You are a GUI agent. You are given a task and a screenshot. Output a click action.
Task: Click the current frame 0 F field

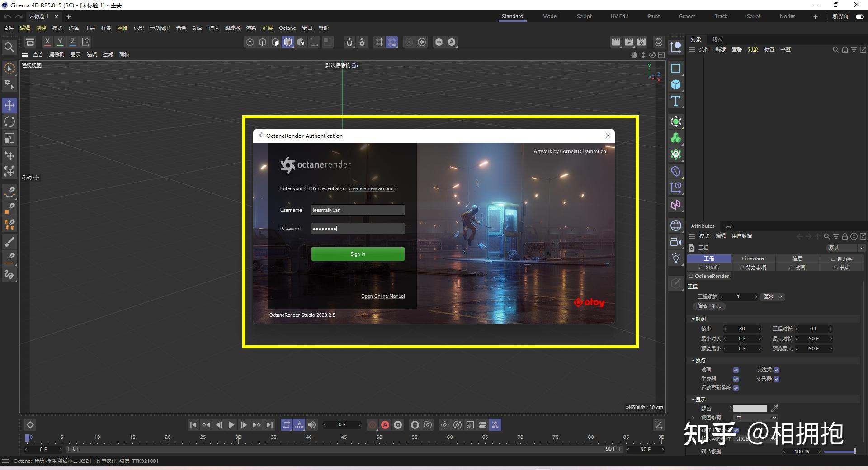(x=342, y=425)
